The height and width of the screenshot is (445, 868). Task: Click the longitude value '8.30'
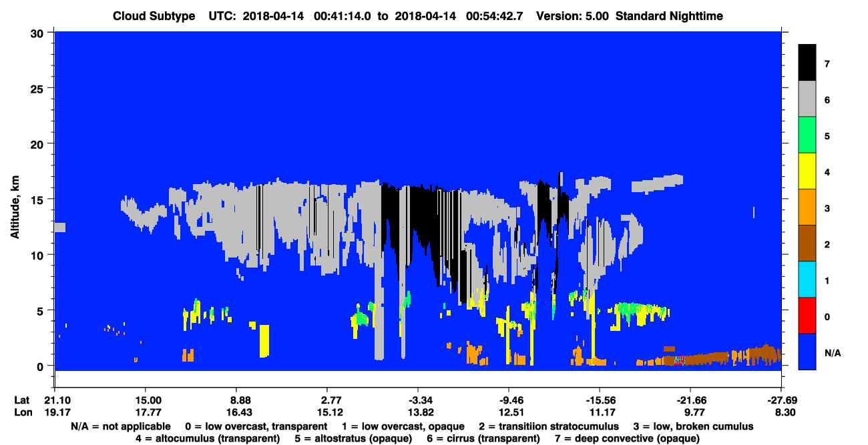[x=785, y=412]
